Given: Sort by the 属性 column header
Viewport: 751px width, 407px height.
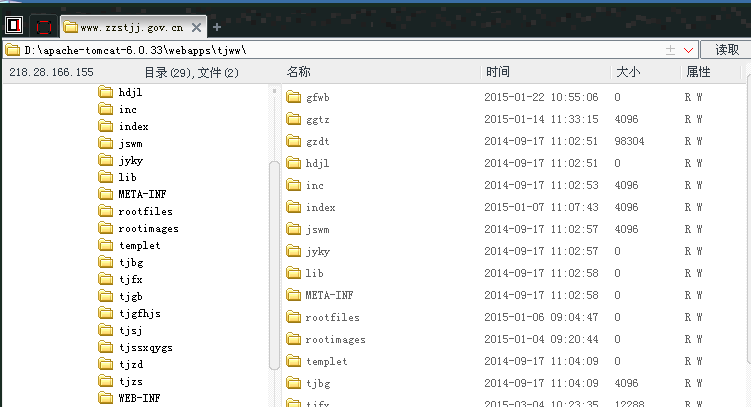Looking at the screenshot, I should [698, 72].
